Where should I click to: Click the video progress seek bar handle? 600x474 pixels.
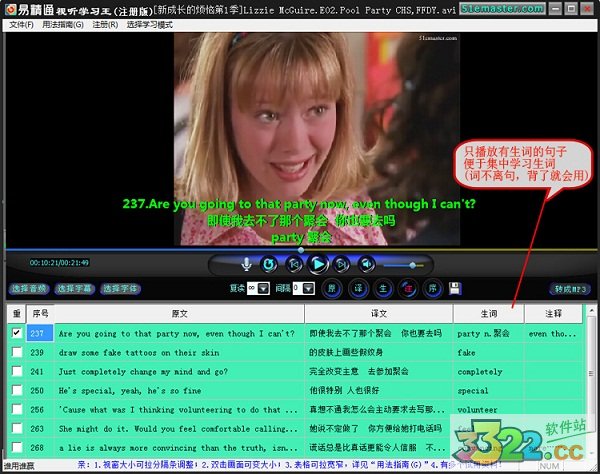301,250
